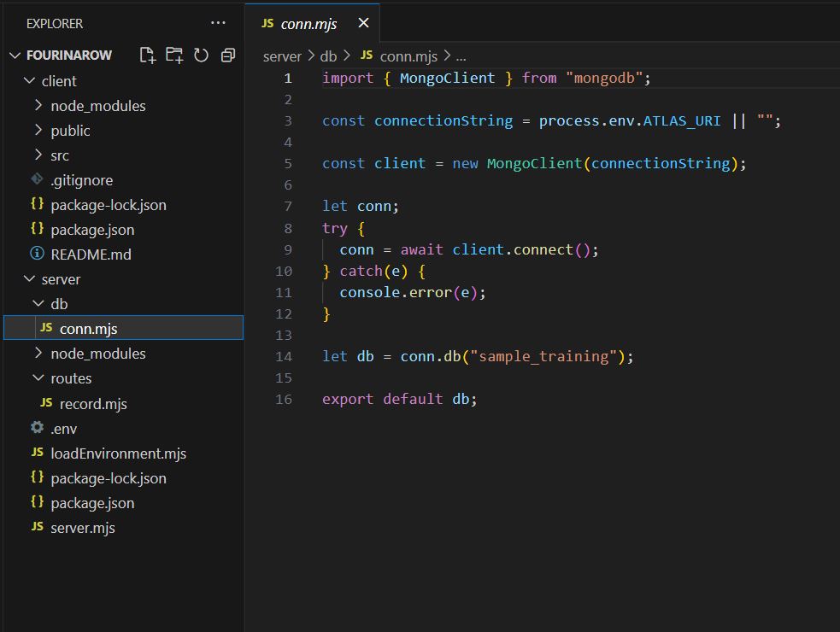Viewport: 840px width, 632px height.
Task: Collapse all folders in Explorer
Action: (x=228, y=56)
